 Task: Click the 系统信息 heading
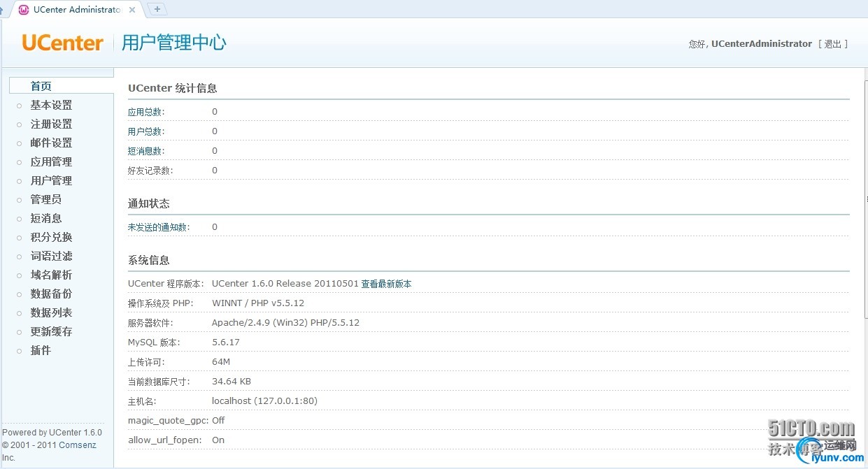point(149,260)
